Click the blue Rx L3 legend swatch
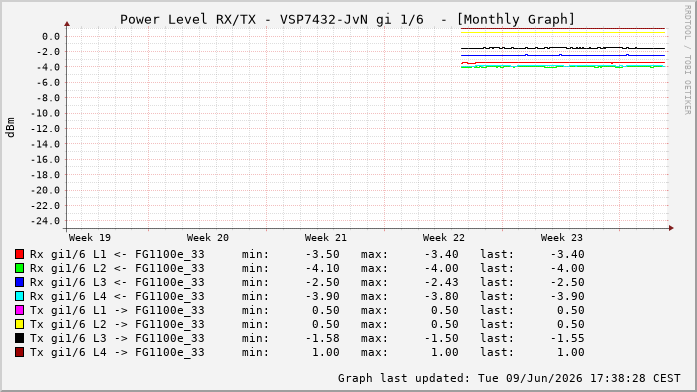The width and height of the screenshot is (697, 392). (19, 282)
